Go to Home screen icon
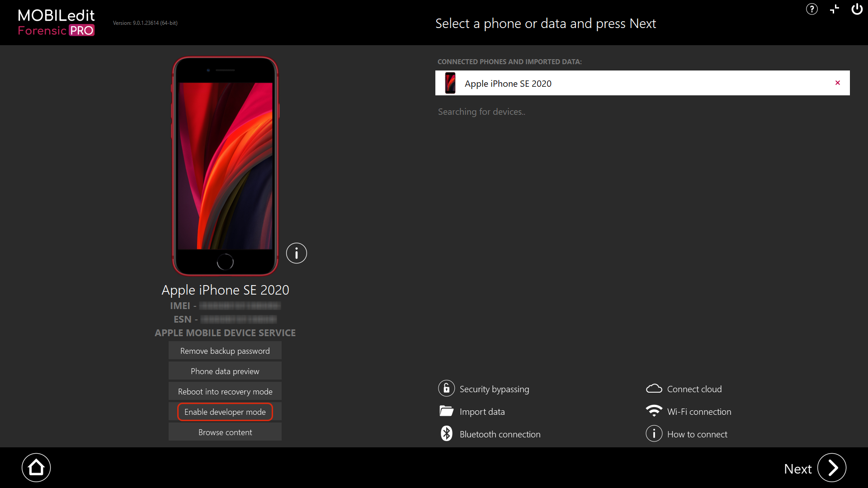This screenshot has width=868, height=488. pyautogui.click(x=36, y=468)
